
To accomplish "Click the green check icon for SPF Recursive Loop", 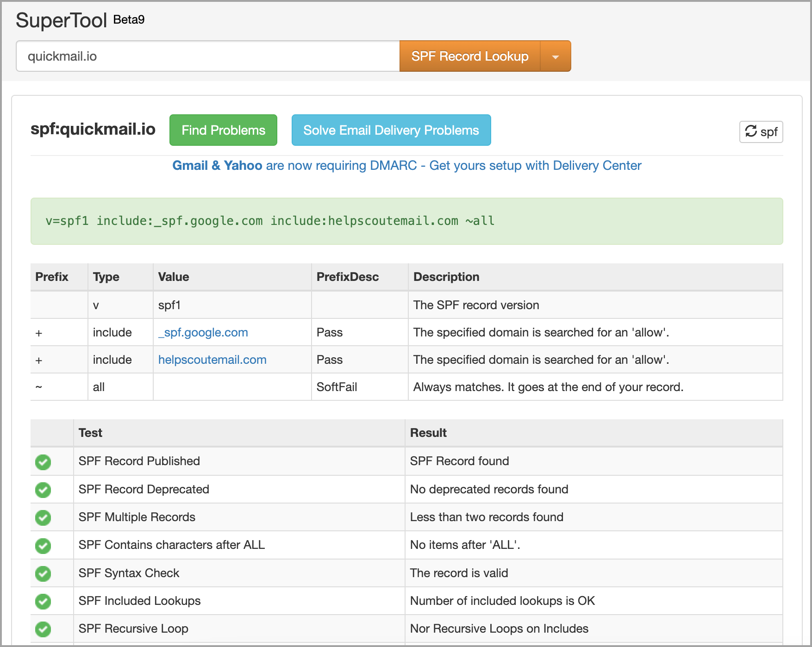I will (43, 629).
